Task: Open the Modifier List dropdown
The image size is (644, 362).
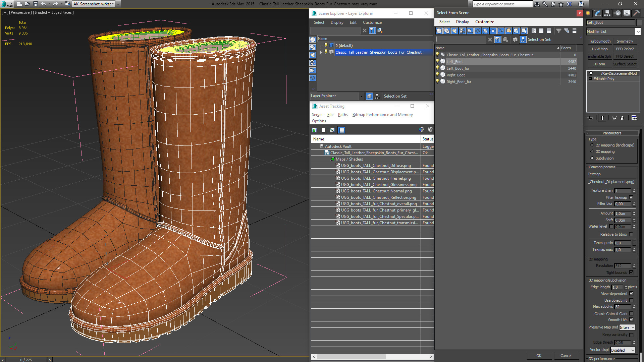Action: pyautogui.click(x=637, y=32)
